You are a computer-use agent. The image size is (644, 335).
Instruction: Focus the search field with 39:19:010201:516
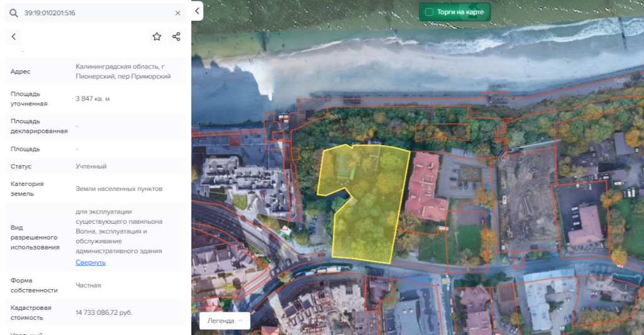[94, 13]
